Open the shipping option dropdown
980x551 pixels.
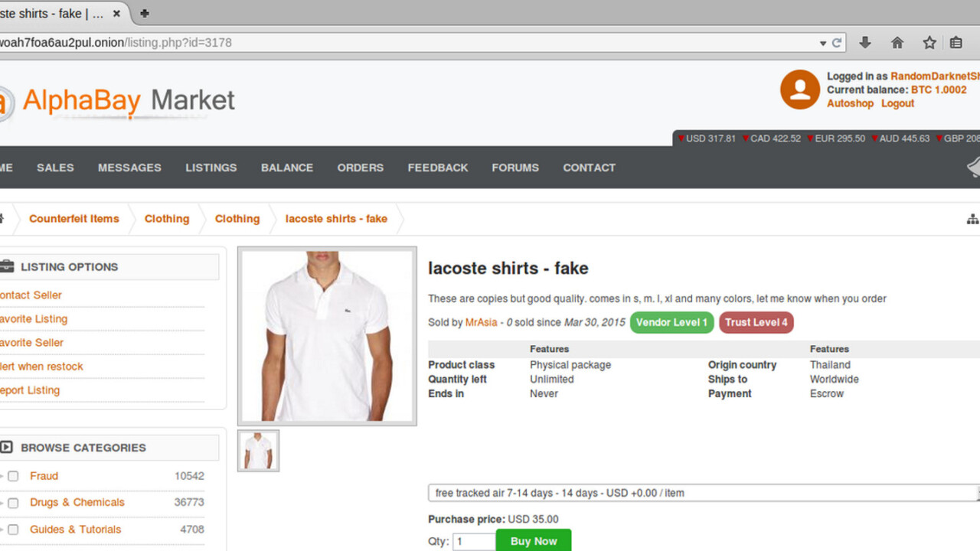pos(703,493)
